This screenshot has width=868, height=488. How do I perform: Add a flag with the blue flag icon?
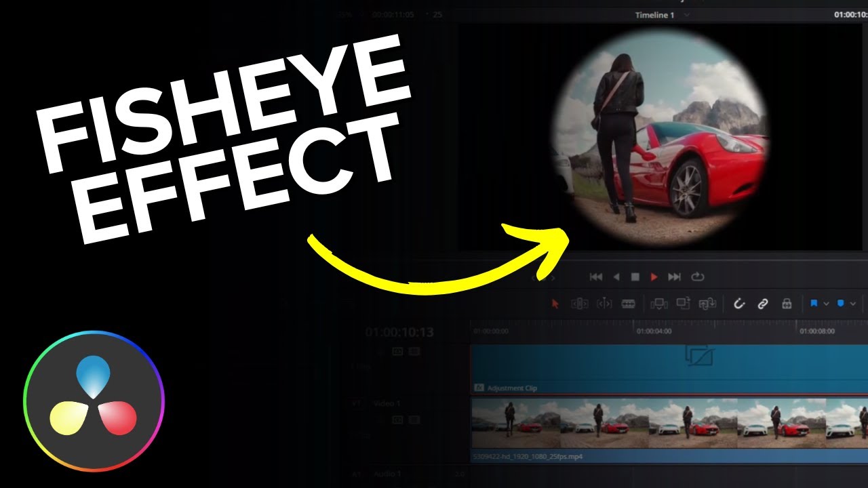pos(814,304)
